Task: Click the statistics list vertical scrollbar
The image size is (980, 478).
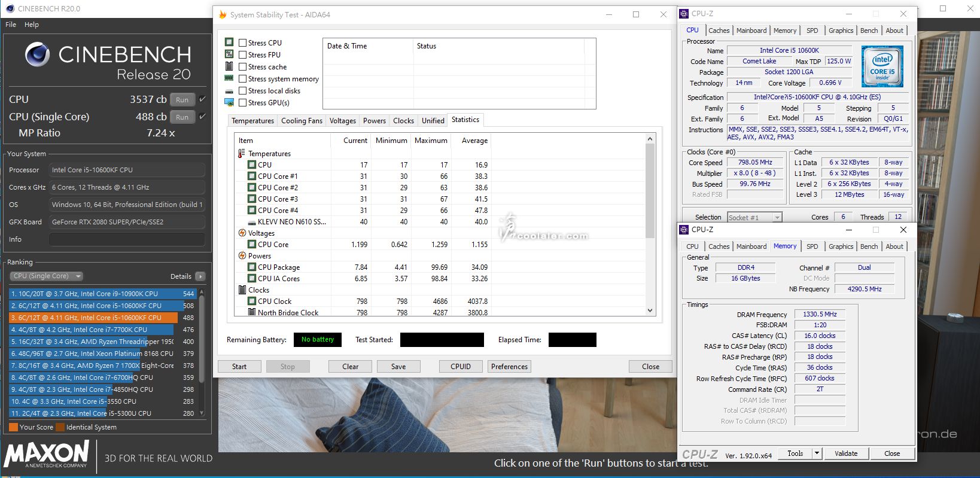Action: [x=650, y=224]
